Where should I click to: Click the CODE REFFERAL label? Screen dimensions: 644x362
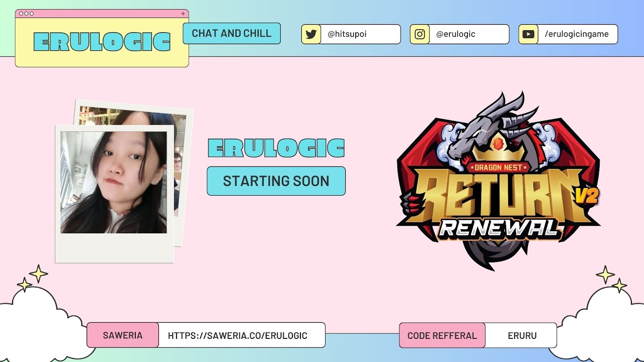[x=442, y=335]
